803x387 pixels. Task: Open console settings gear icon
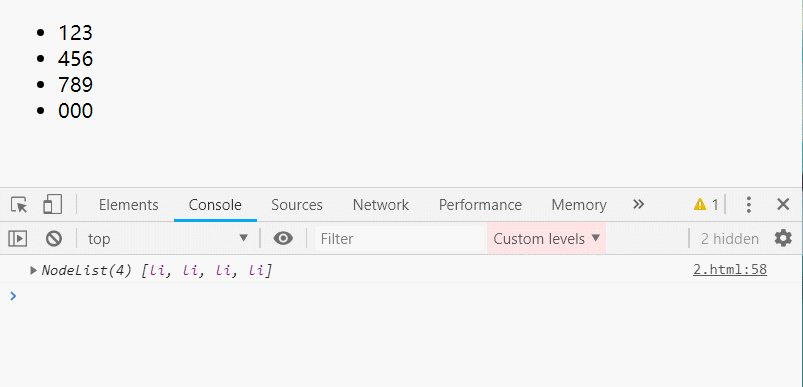click(783, 239)
